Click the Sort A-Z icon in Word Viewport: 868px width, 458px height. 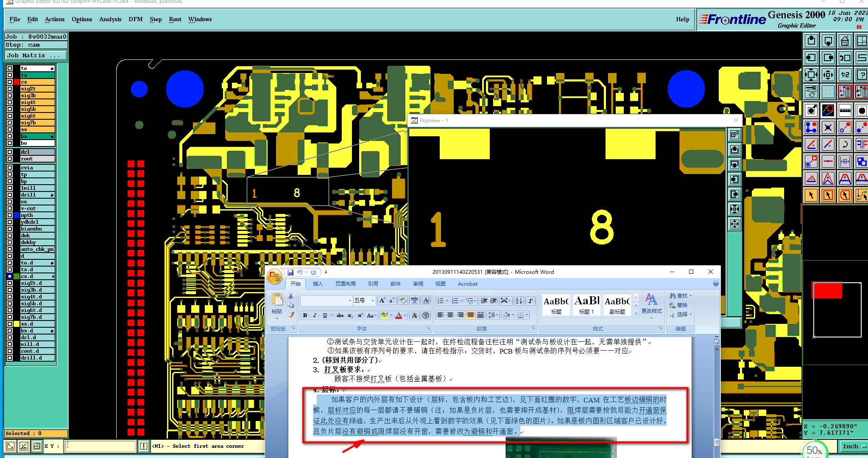(519, 301)
